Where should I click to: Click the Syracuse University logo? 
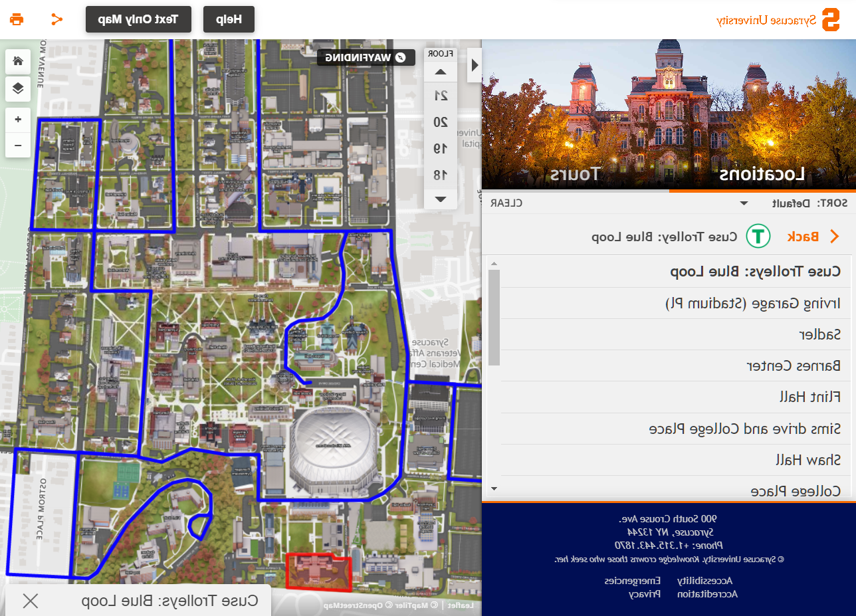pyautogui.click(x=777, y=19)
